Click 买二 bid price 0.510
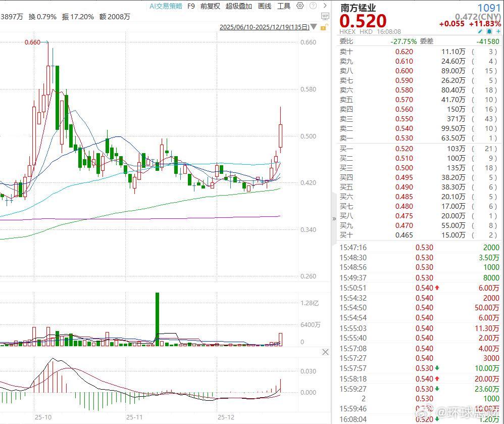This screenshot has height=424, width=504. [404, 158]
